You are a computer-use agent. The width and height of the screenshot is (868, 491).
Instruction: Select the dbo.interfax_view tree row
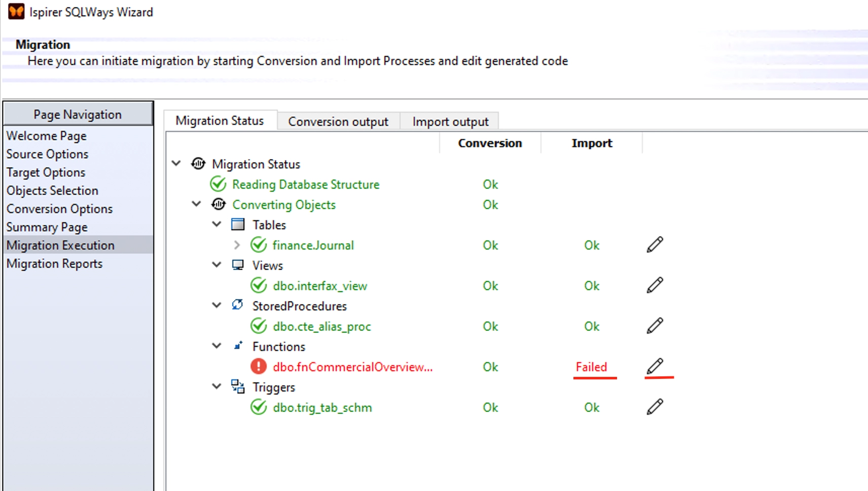[x=320, y=286]
